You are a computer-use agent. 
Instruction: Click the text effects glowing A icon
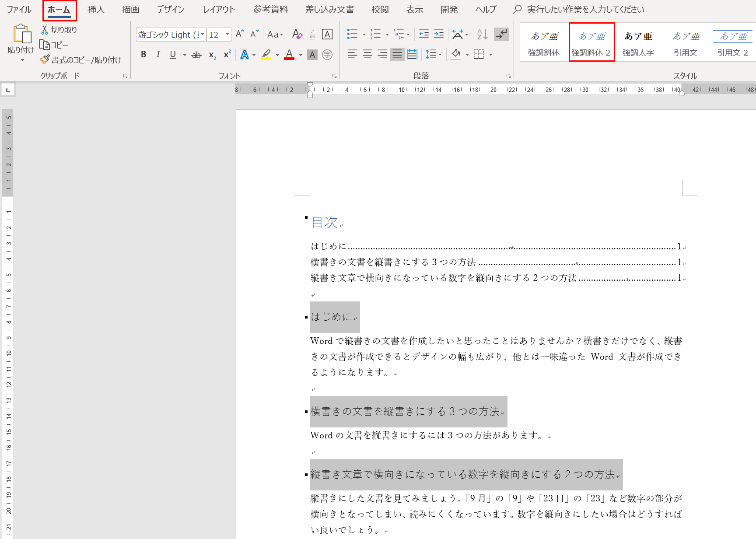[245, 55]
